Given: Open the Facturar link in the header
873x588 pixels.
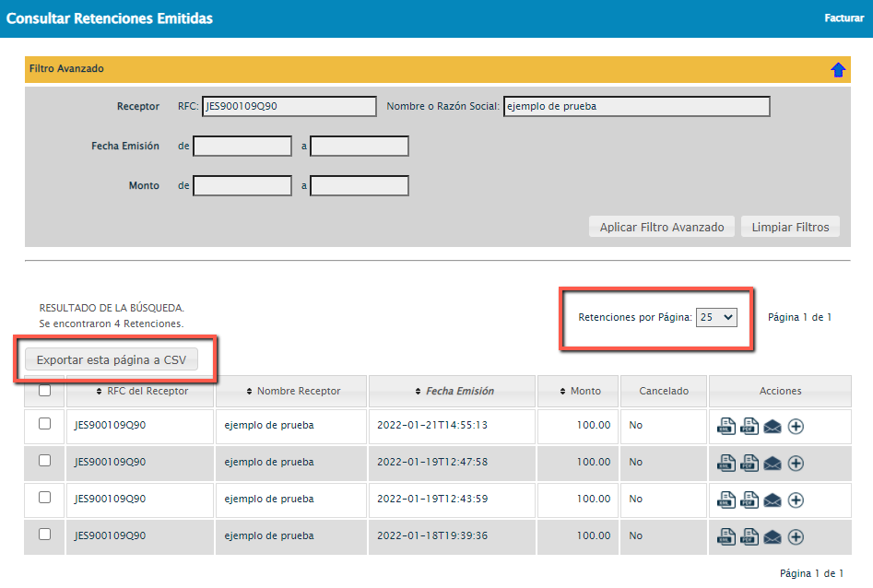Looking at the screenshot, I should coord(844,18).
